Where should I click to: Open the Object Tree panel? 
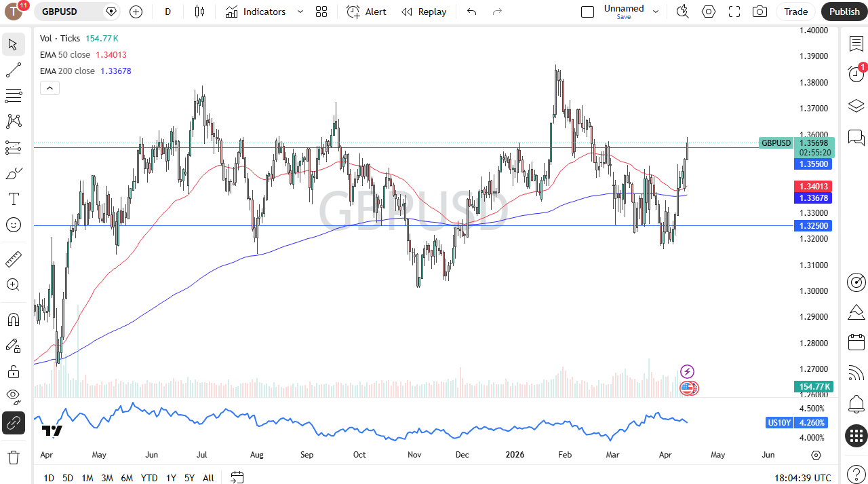pyautogui.click(x=856, y=106)
